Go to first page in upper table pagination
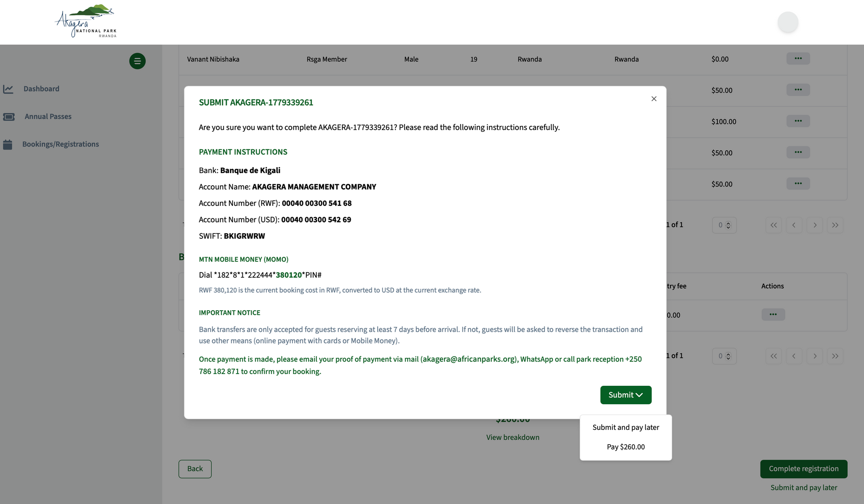 click(x=774, y=225)
